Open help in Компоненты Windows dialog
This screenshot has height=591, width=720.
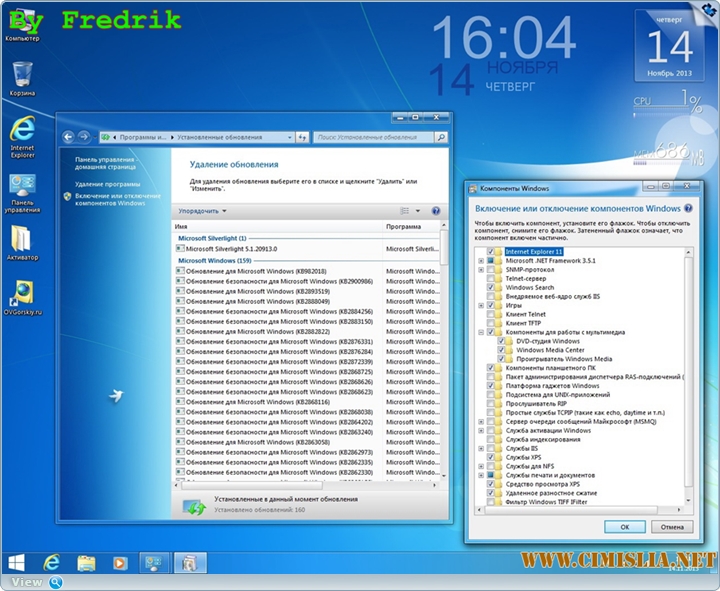(x=688, y=208)
